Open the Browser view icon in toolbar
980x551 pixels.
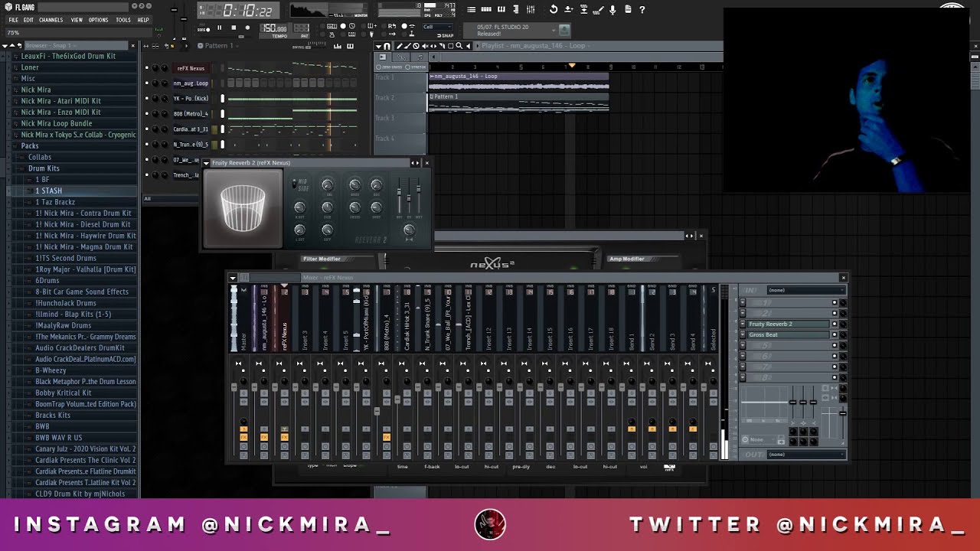[516, 9]
